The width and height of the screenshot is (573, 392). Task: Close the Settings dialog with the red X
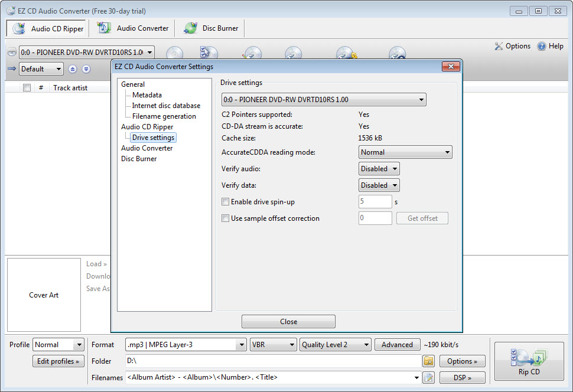(451, 67)
